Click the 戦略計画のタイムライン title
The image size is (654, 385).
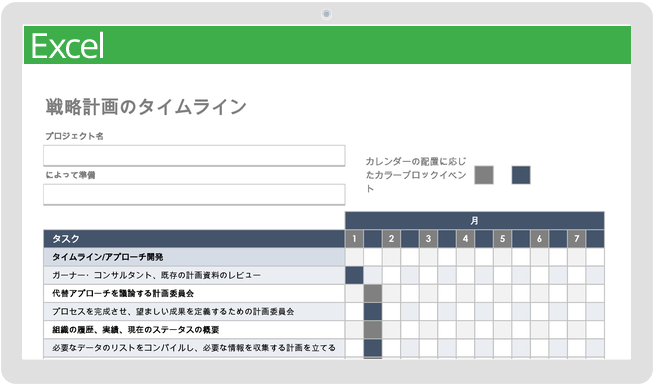coord(146,107)
